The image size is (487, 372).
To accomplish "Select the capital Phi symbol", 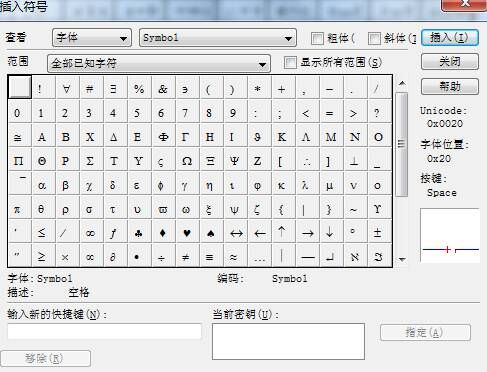I will click(163, 137).
